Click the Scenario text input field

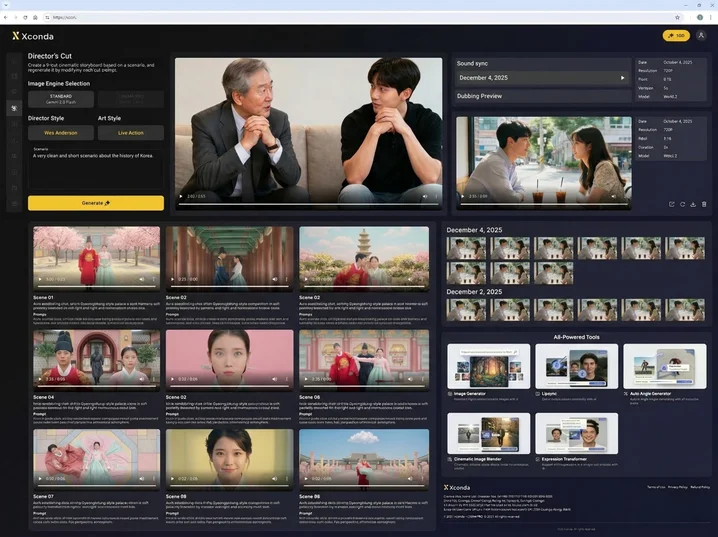click(x=96, y=168)
